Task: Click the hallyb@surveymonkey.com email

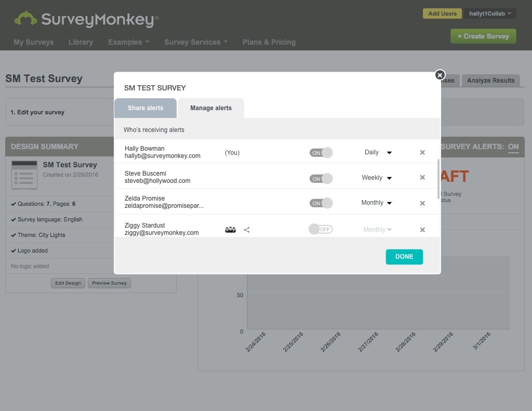Action: coord(162,156)
